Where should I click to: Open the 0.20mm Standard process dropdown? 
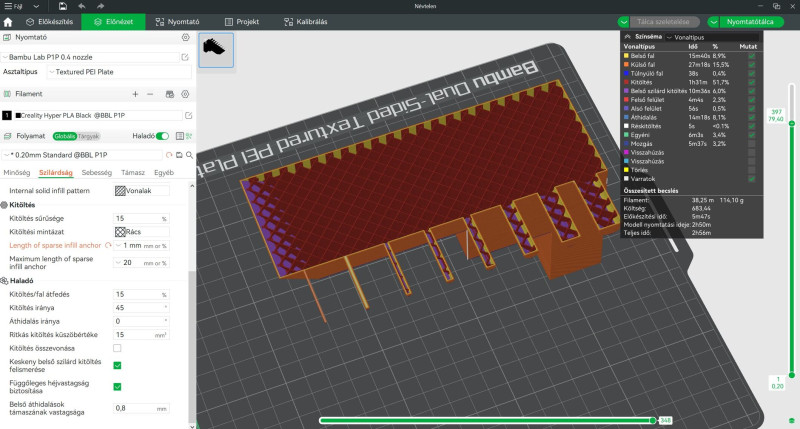[83, 155]
